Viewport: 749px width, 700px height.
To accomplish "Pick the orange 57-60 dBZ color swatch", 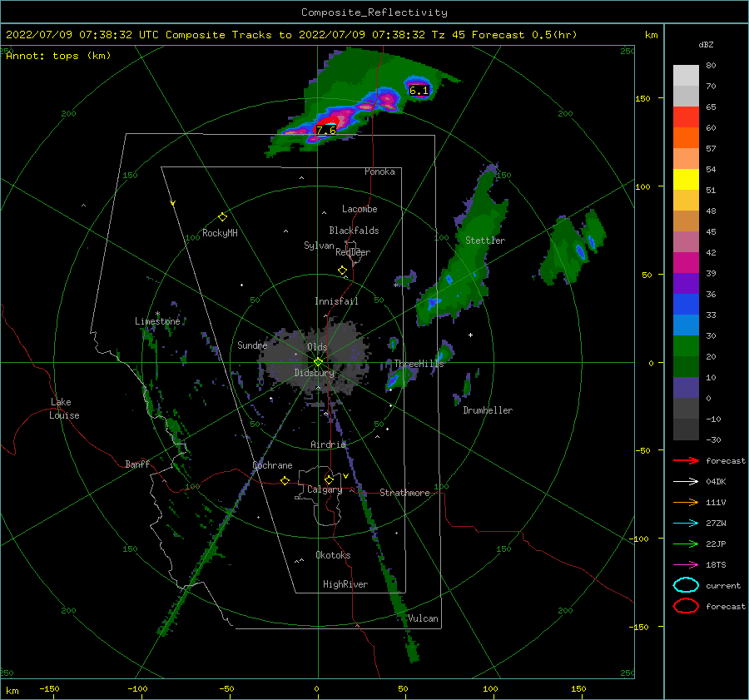I will 686,138.
